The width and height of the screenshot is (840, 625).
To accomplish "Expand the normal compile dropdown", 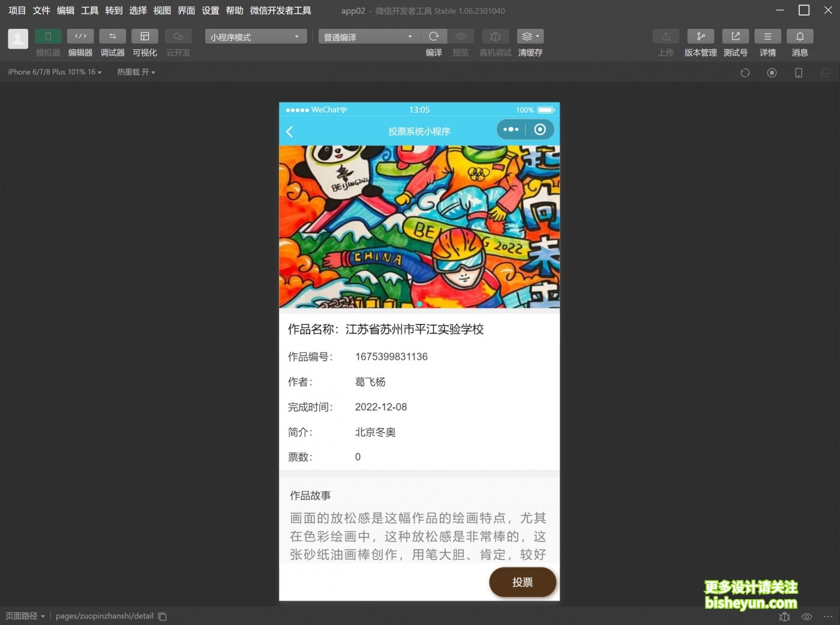I will click(370, 37).
